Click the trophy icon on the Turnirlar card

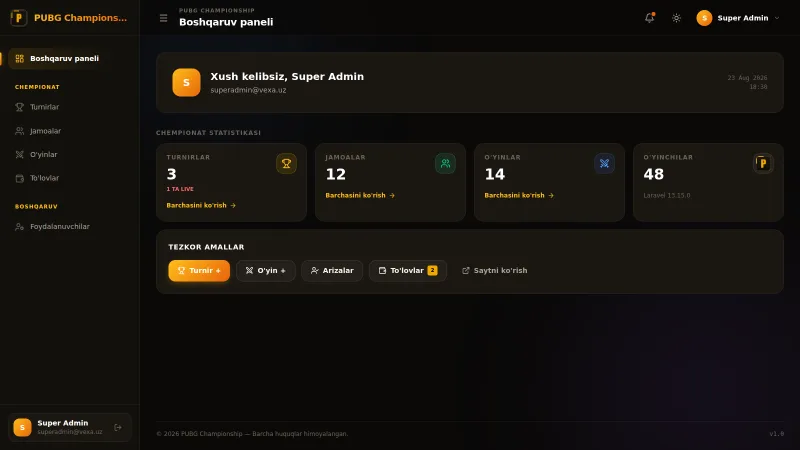pos(286,164)
